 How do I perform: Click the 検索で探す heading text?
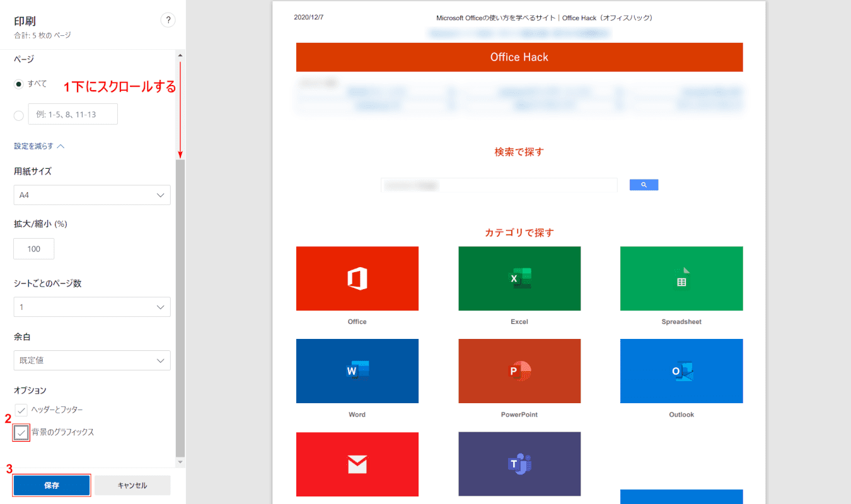pyautogui.click(x=519, y=152)
